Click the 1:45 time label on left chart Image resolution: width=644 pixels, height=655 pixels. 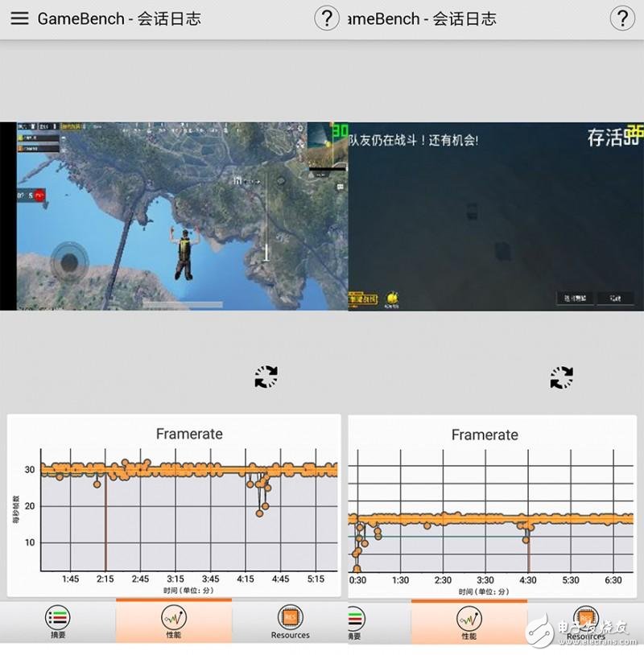click(70, 579)
